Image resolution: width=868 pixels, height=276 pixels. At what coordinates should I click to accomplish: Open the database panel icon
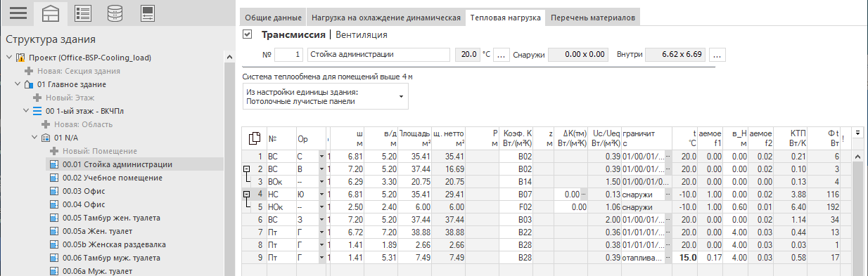coord(115,13)
